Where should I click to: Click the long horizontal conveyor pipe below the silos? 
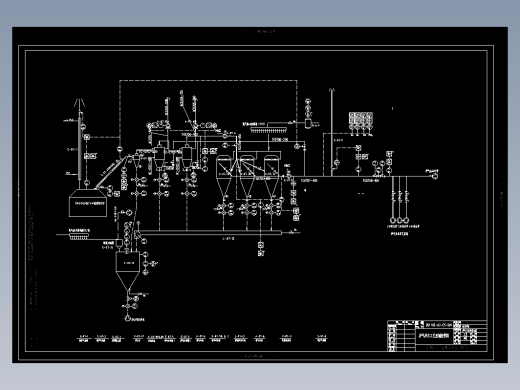coord(210,232)
